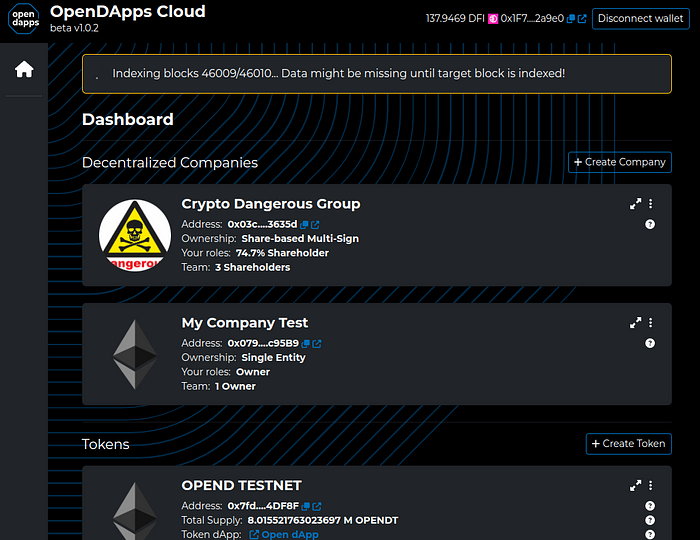Expand the OPEND TESTNET token card
700x540 pixels.
(x=635, y=486)
